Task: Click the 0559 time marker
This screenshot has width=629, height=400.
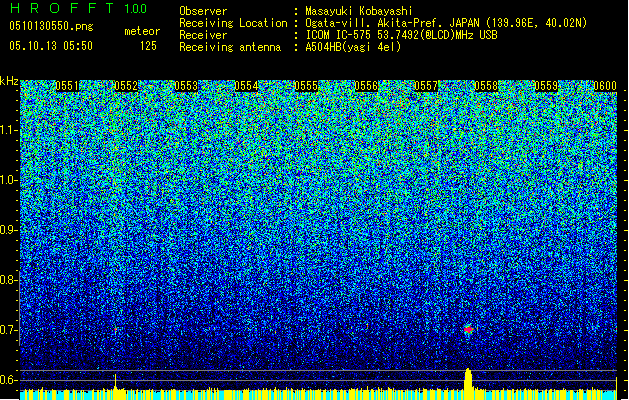Action: pos(546,86)
